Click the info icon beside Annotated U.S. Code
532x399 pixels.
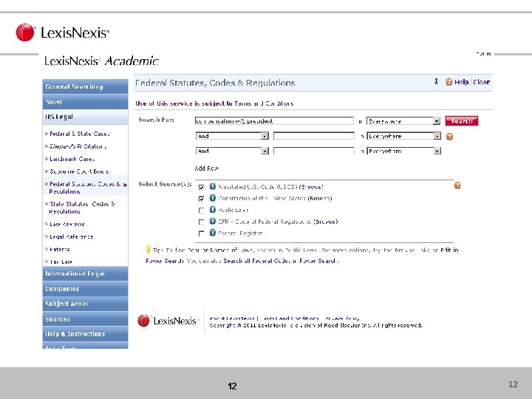(x=212, y=186)
